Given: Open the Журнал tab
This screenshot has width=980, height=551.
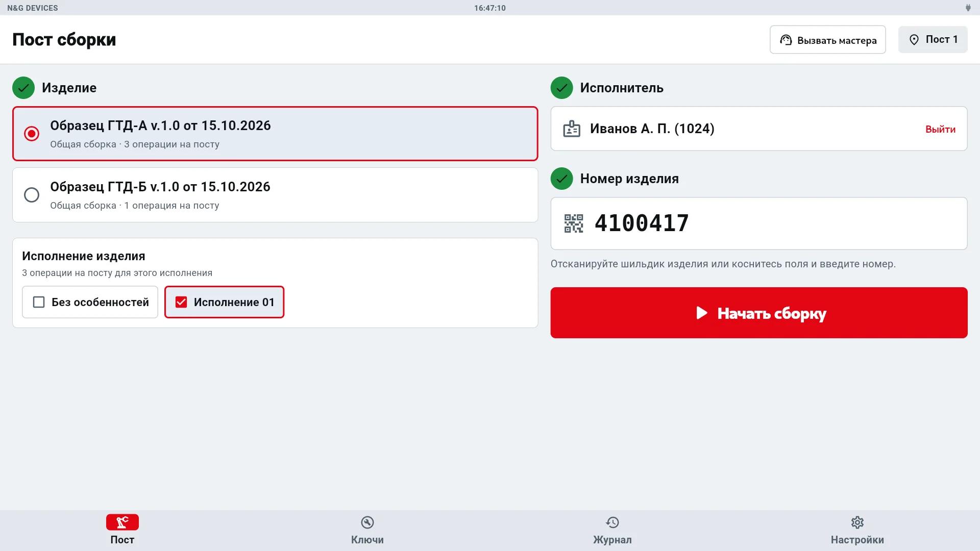Looking at the screenshot, I should [612, 530].
